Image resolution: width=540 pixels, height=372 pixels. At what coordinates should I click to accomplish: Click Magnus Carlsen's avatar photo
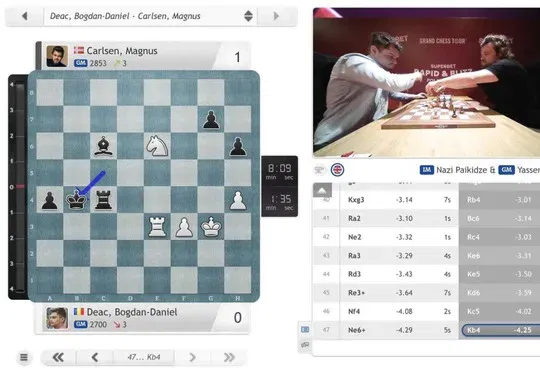pos(57,56)
